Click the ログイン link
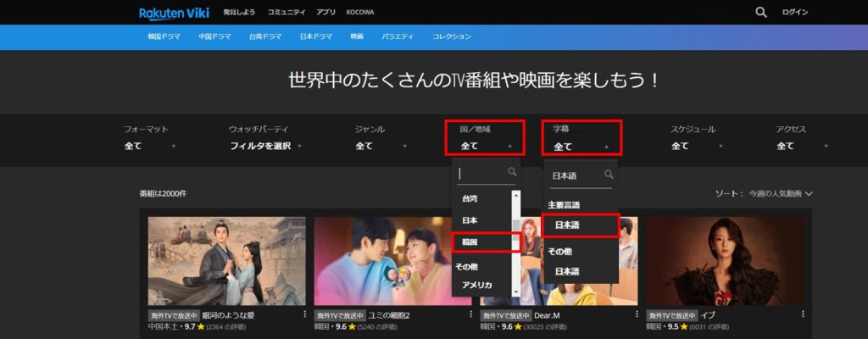 coord(795,12)
